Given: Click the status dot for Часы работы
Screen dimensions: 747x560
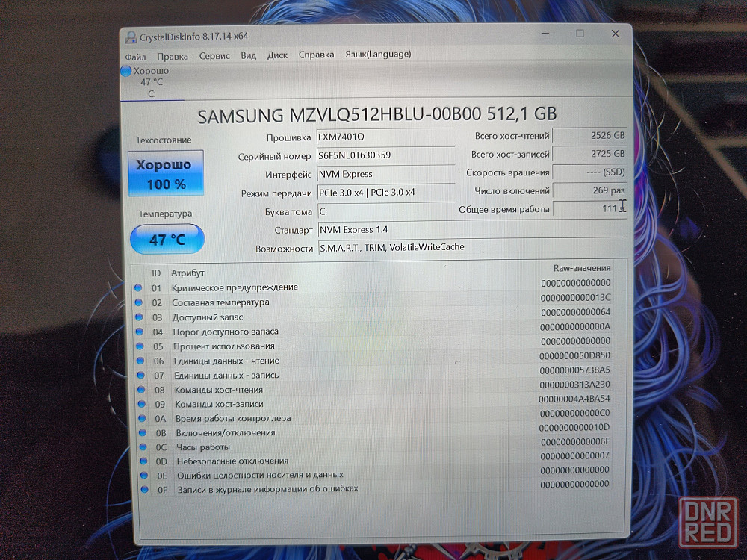Looking at the screenshot, I should [143, 447].
